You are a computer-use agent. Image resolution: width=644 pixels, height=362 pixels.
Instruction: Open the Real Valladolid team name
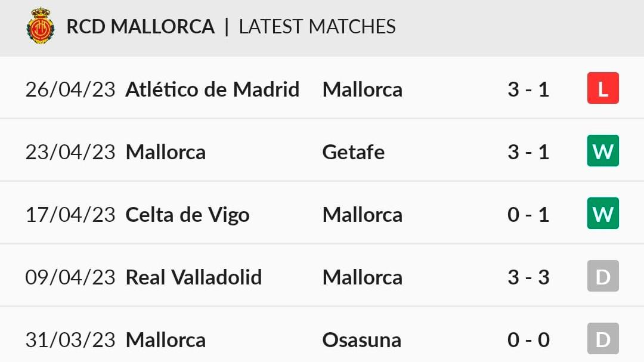(193, 277)
